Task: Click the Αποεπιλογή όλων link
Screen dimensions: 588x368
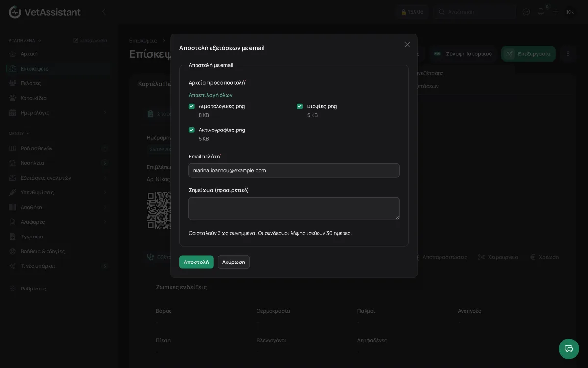Action: click(x=211, y=95)
